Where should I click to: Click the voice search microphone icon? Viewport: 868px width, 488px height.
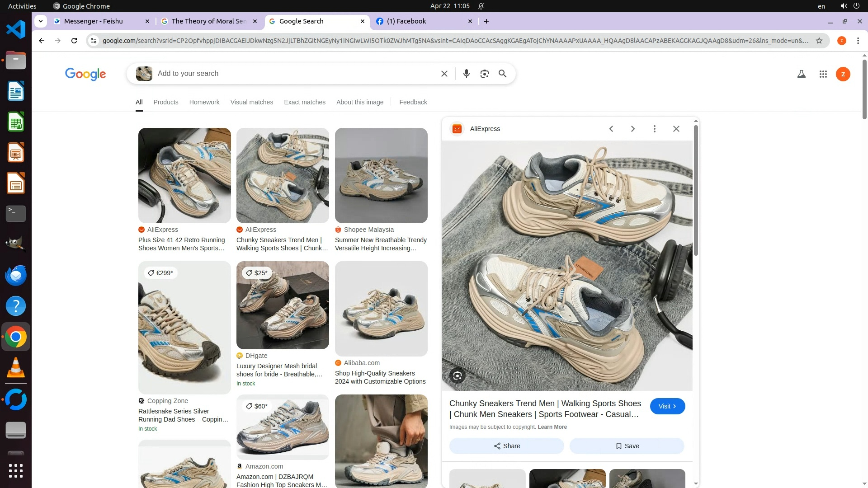tap(466, 74)
